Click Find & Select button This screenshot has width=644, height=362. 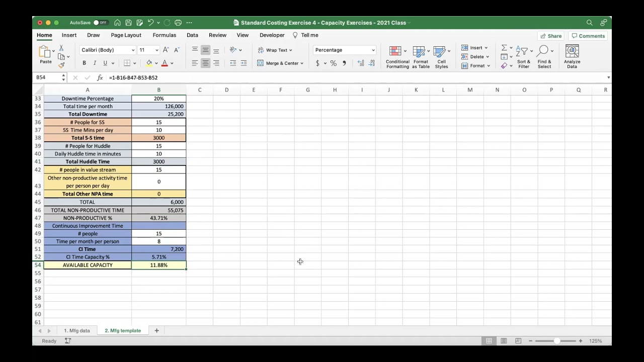[544, 57]
